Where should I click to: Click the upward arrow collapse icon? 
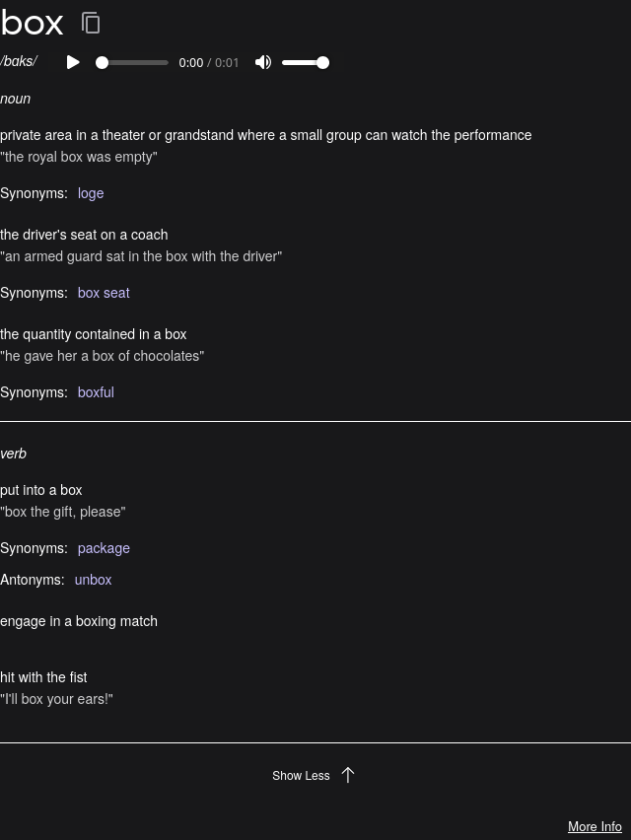pos(348,775)
